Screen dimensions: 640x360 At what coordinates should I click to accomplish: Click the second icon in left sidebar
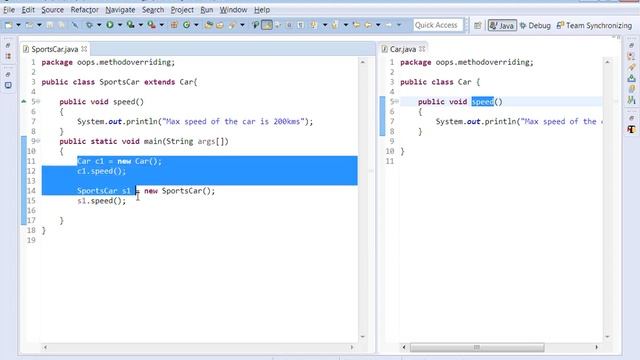(8, 56)
